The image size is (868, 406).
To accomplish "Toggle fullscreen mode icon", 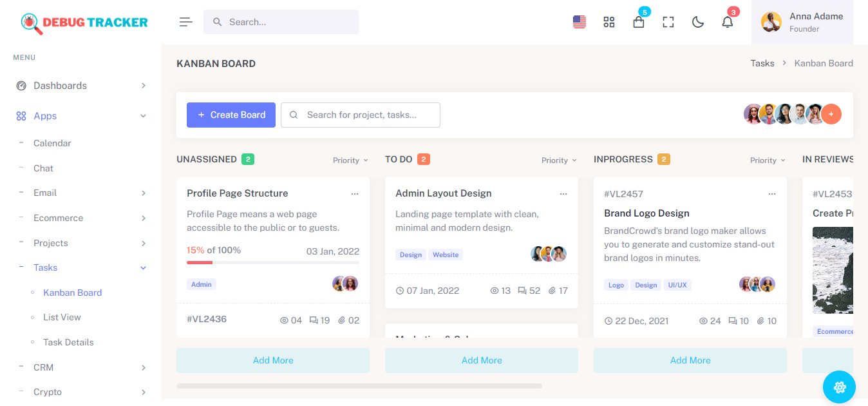I will coord(668,22).
